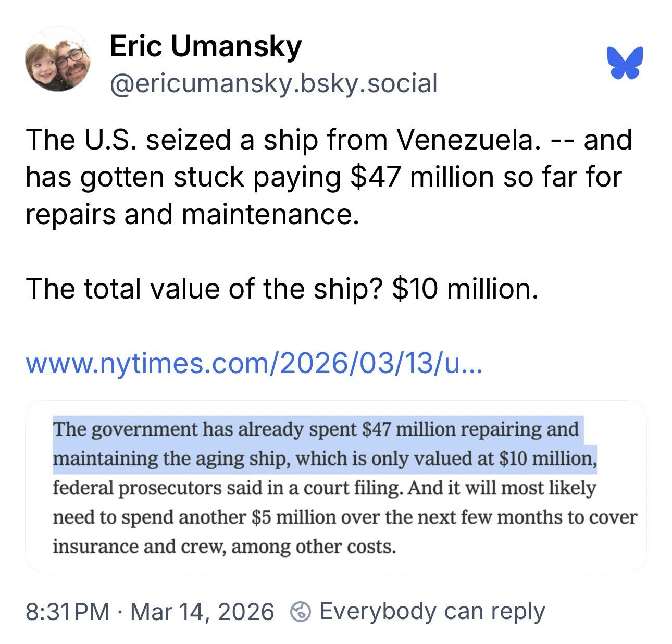Click "repairs and maintenance." in the post
672x644 pixels.
coord(192,214)
